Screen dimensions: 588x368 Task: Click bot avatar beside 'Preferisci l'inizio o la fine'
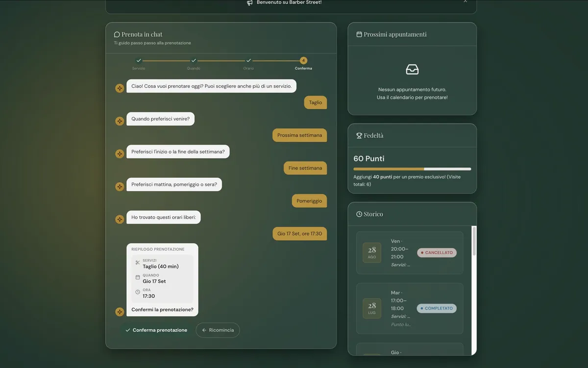click(120, 154)
